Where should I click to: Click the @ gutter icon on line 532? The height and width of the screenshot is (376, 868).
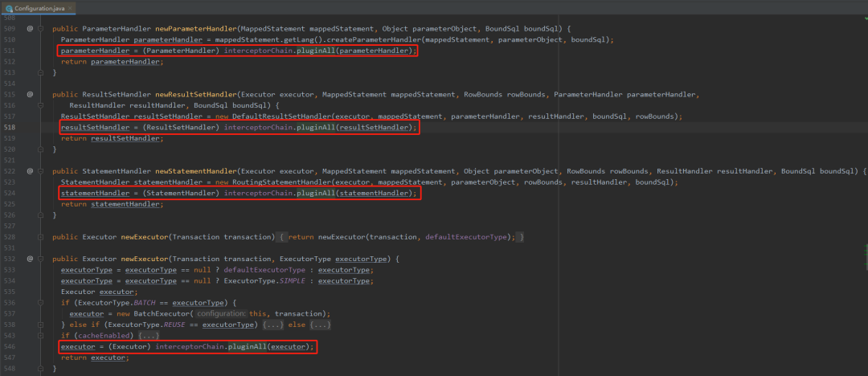pyautogui.click(x=30, y=259)
